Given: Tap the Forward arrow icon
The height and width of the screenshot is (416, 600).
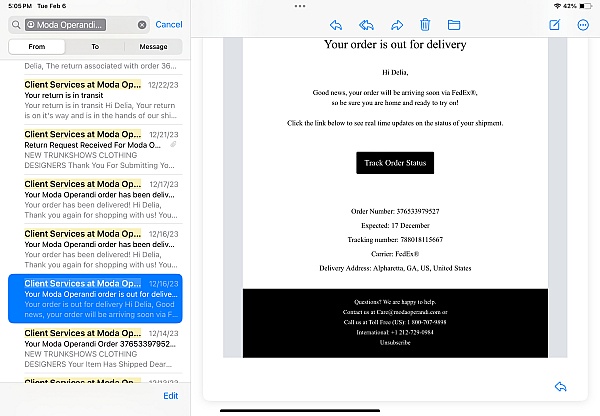Looking at the screenshot, I should pyautogui.click(x=397, y=25).
